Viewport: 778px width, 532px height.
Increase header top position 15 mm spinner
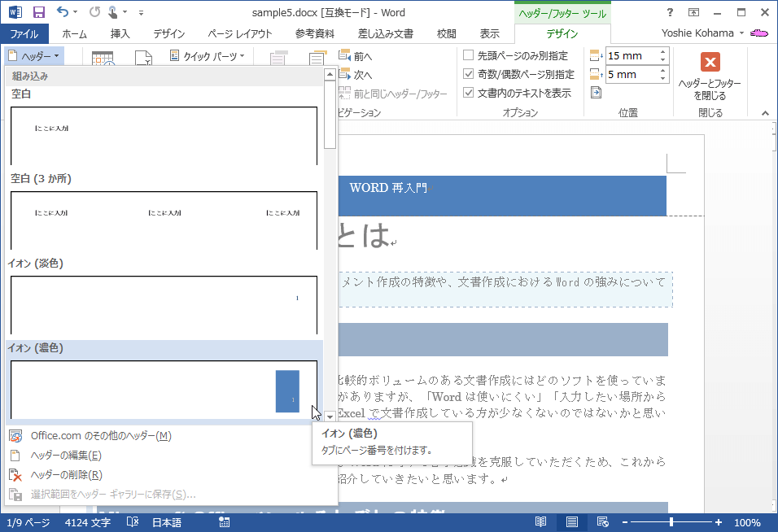coord(663,51)
